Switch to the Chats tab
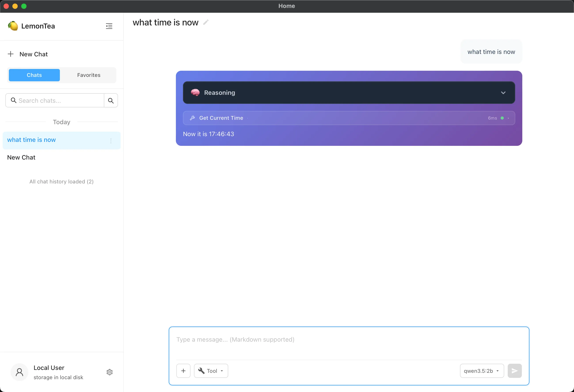 [x=34, y=75]
